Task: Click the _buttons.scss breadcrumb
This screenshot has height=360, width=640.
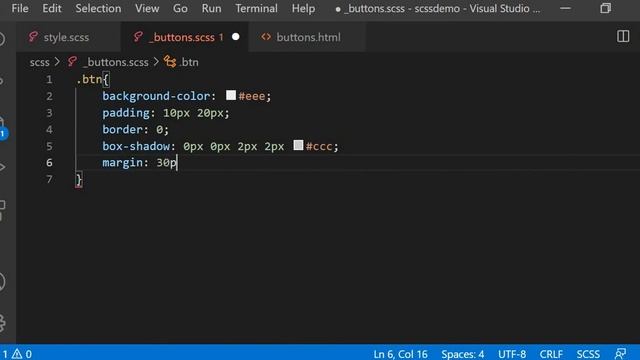Action: pos(116,62)
